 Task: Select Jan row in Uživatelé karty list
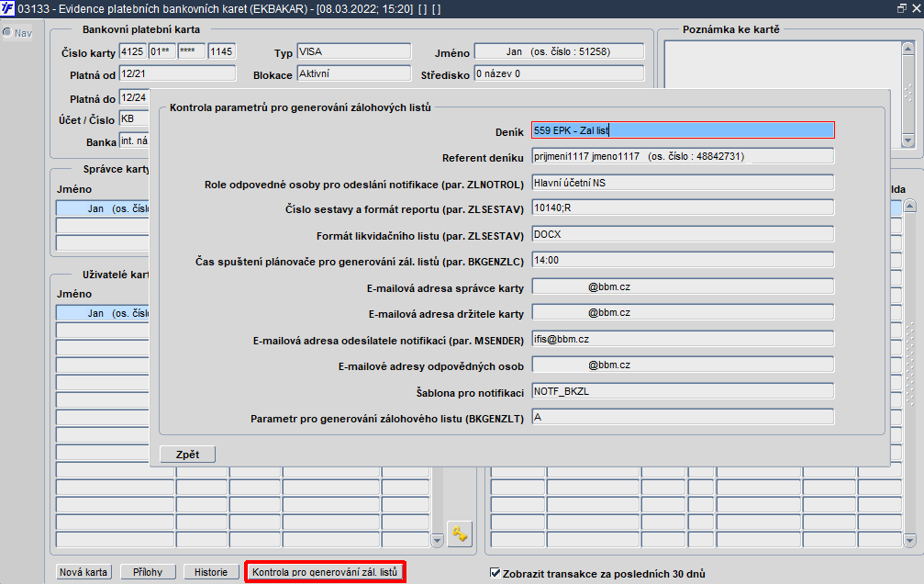(103, 313)
